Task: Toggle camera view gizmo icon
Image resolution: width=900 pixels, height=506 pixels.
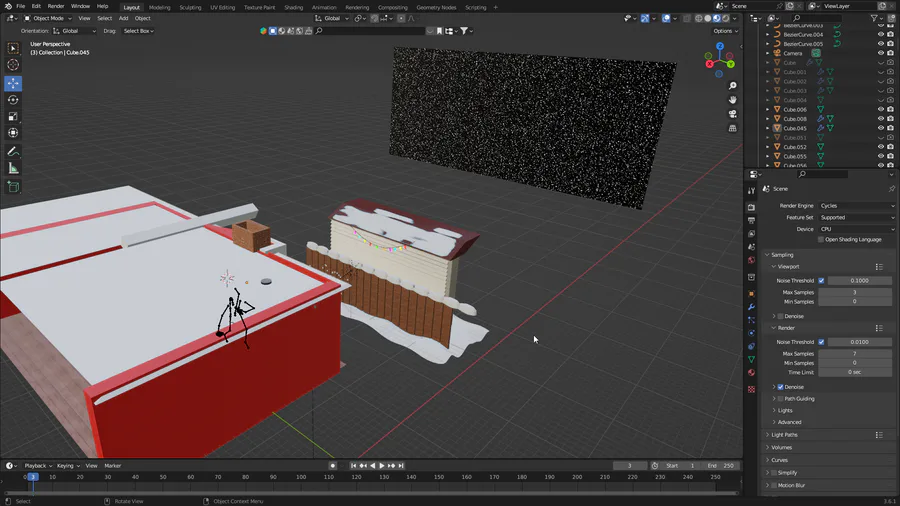Action: (733, 114)
